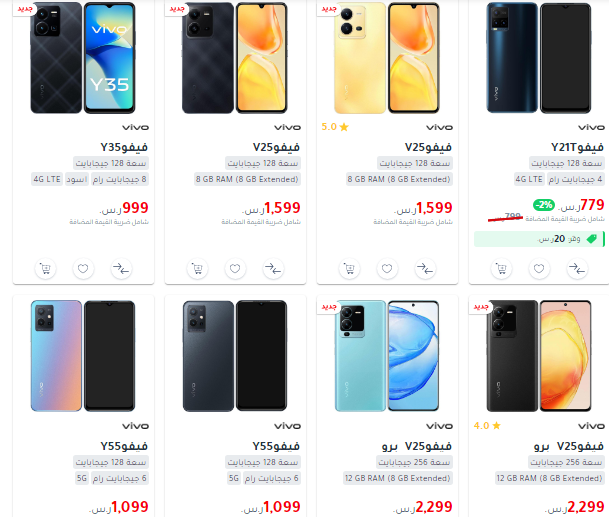Screen dimensions: 609x517
Task: Select the 4G LTE tag on Y35
Action: 47,179
